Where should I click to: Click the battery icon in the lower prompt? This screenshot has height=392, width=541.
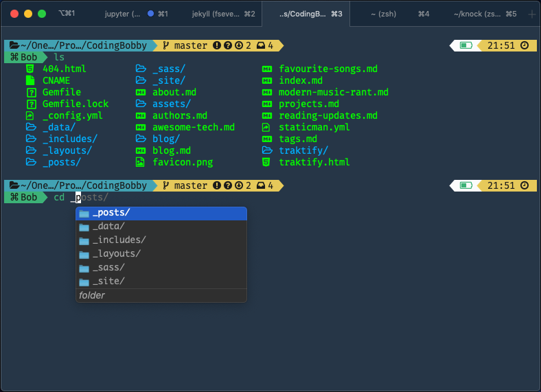[465, 185]
